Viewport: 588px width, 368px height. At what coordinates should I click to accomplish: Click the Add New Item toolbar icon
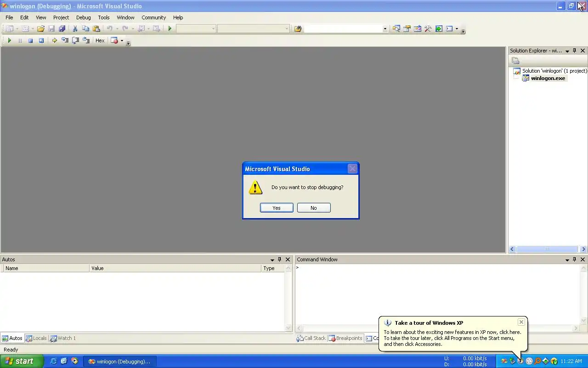point(25,29)
